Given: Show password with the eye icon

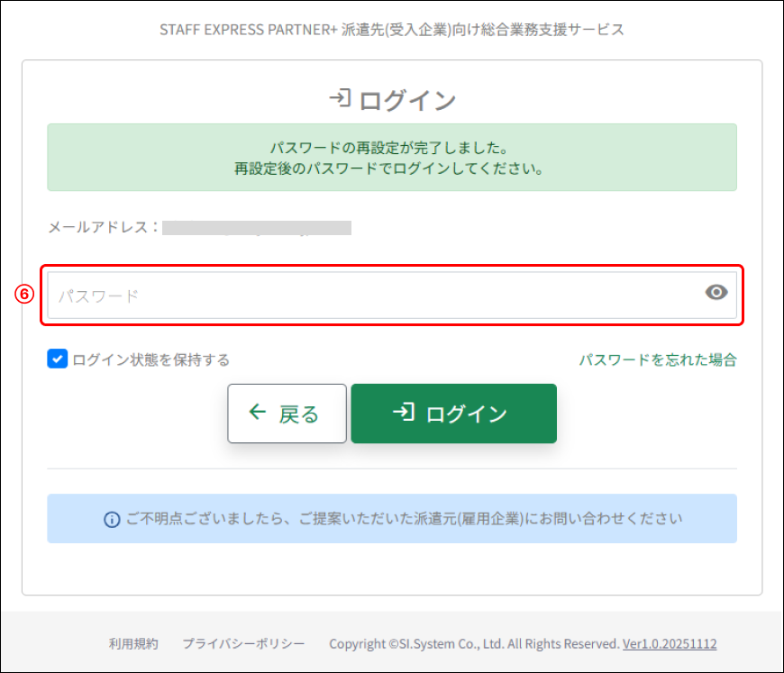Looking at the screenshot, I should [716, 292].
